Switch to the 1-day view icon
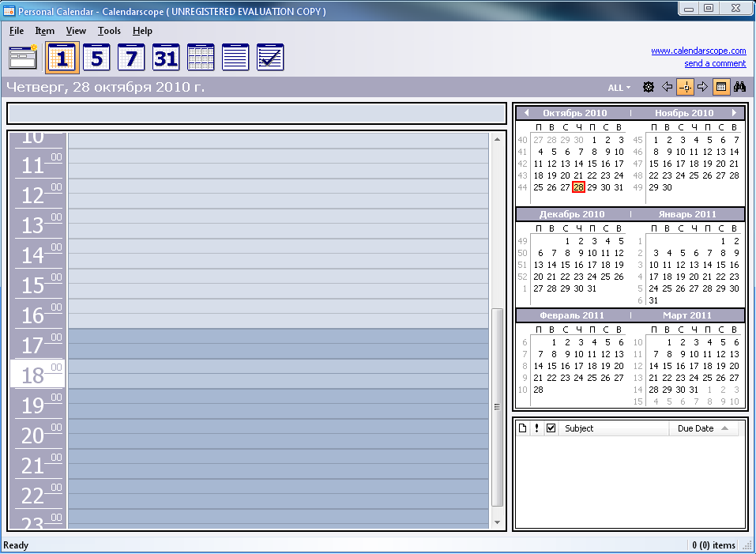 (x=62, y=58)
